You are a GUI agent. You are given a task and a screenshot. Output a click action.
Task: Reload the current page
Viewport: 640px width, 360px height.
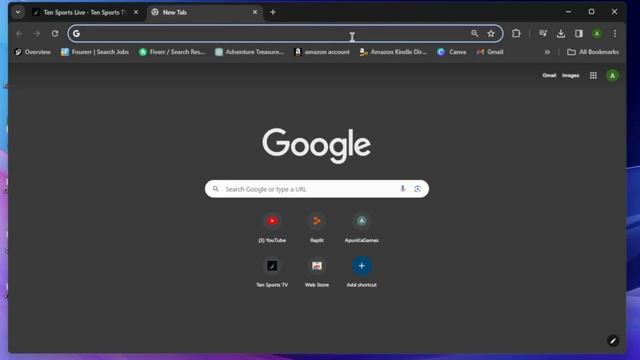pyautogui.click(x=55, y=33)
